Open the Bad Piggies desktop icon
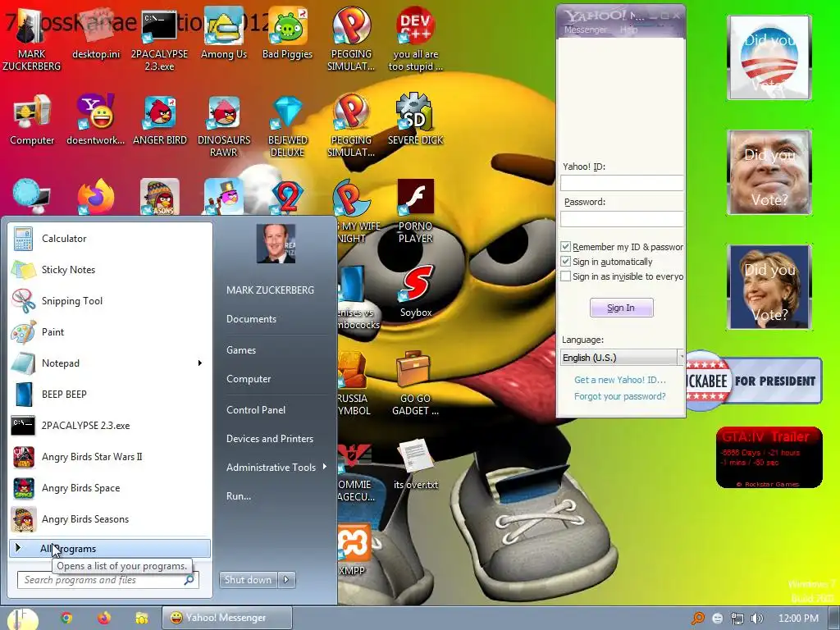Image resolution: width=840 pixels, height=630 pixels. [x=288, y=33]
